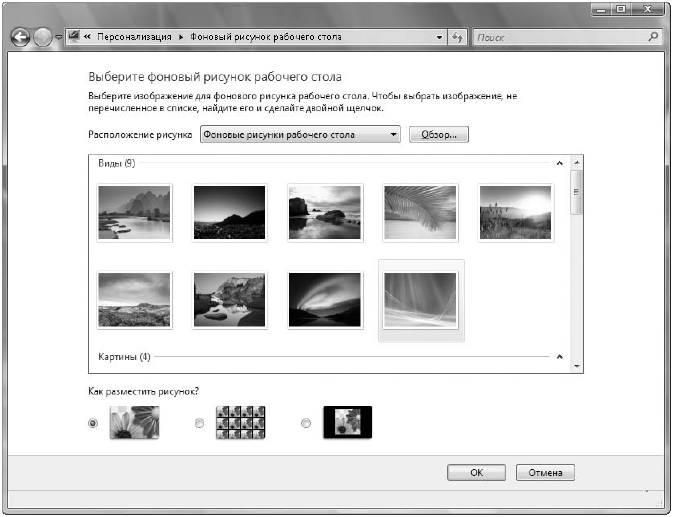
Task: Select the center positioning radio button
Action: pos(305,424)
